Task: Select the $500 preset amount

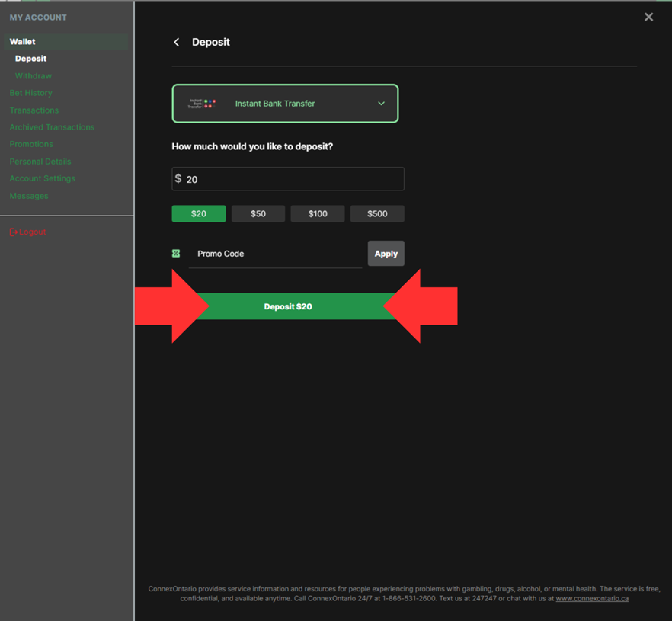Action: (x=377, y=214)
